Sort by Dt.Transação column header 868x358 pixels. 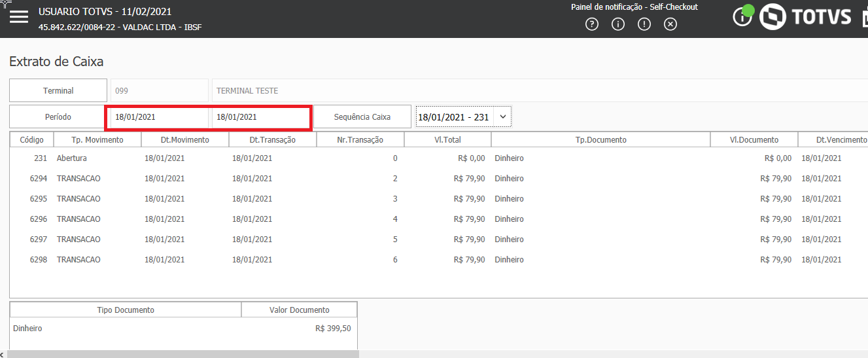273,139
